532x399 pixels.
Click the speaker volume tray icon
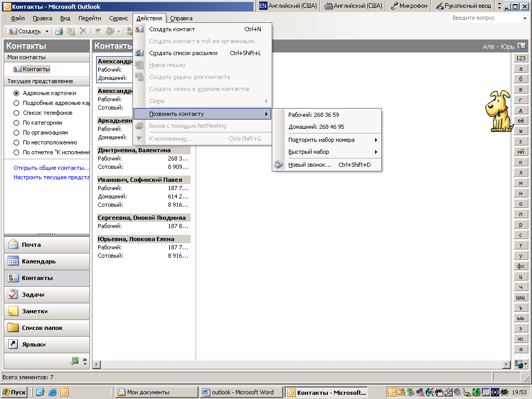click(x=458, y=392)
